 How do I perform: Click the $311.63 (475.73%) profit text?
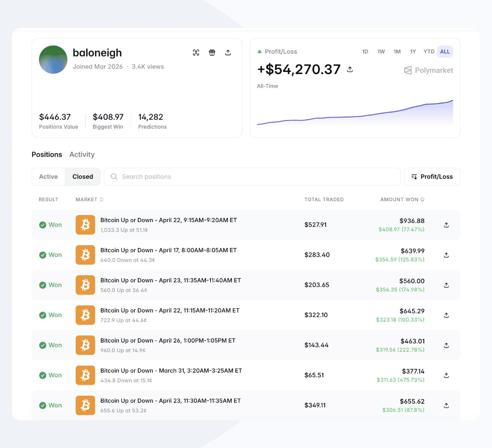point(401,380)
